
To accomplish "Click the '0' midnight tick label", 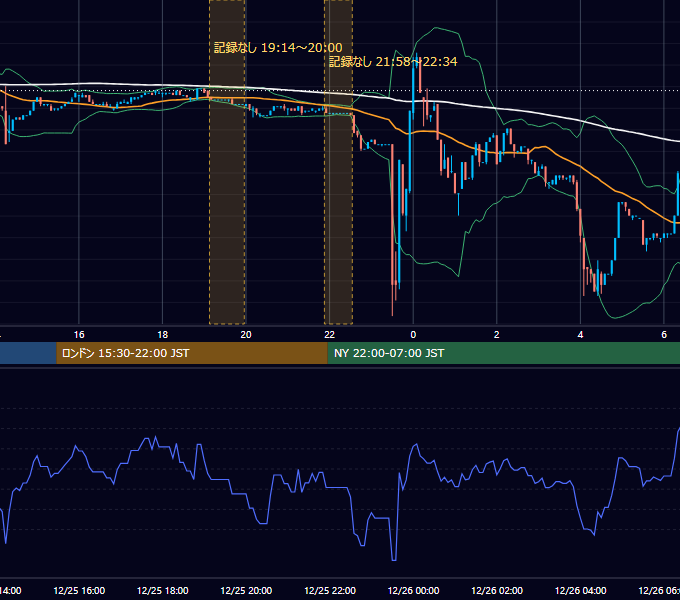I will 413,335.
